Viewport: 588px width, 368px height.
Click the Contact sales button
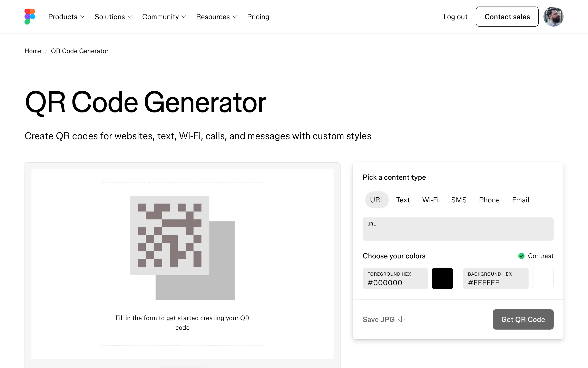pyautogui.click(x=507, y=17)
